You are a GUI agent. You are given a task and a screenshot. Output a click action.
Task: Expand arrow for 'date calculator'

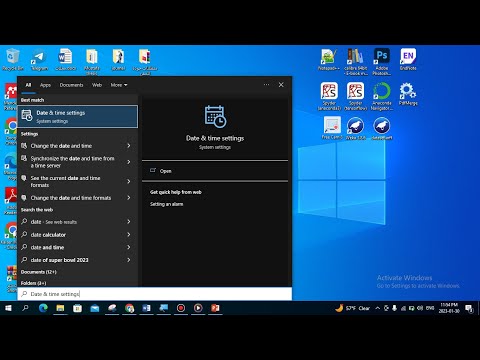tap(129, 235)
